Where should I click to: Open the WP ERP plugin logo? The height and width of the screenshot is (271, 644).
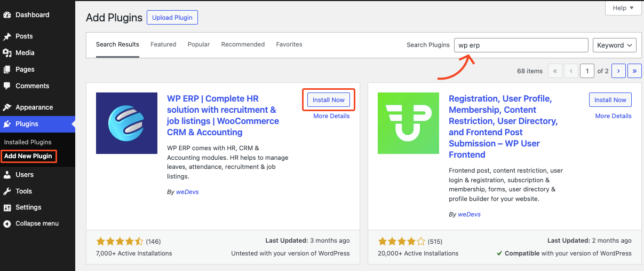(x=126, y=123)
